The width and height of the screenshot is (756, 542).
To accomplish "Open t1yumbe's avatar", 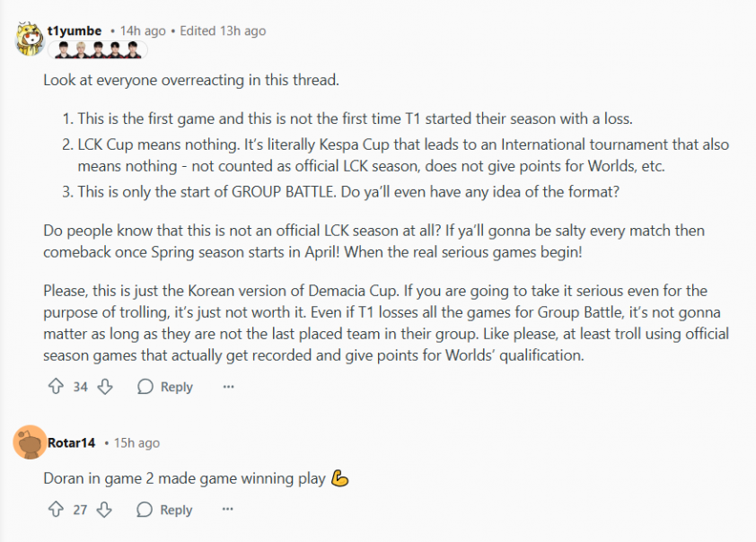I will (x=30, y=39).
